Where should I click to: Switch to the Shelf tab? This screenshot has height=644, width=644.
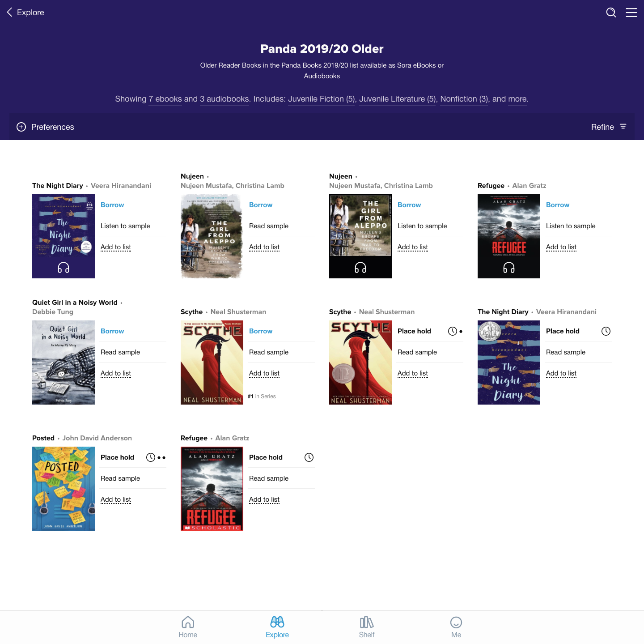(367, 627)
